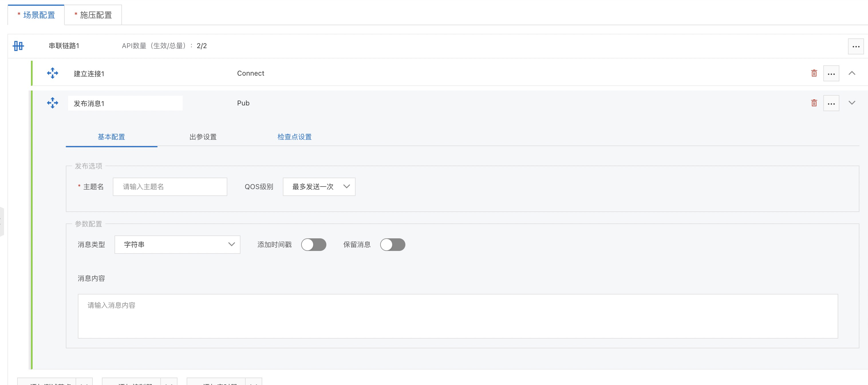Open the QOS级别 dropdown
Screen dimensions: 868x385
click(319, 186)
